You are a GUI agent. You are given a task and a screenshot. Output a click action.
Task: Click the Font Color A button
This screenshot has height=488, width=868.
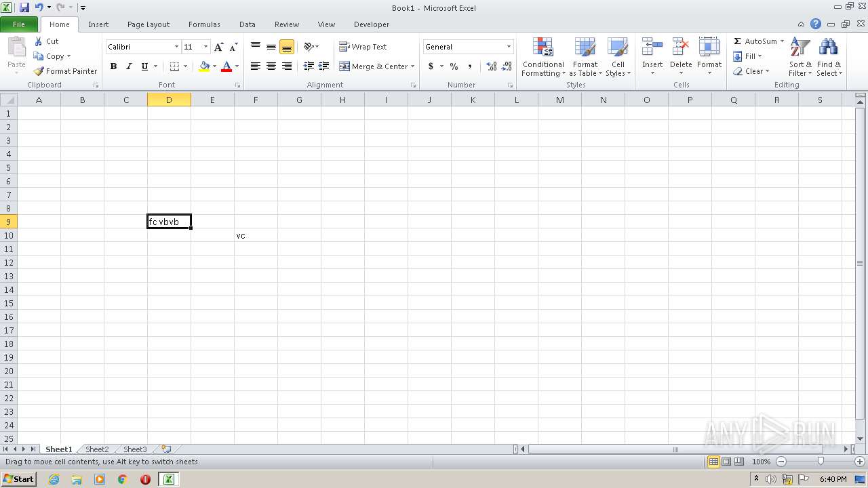point(226,66)
